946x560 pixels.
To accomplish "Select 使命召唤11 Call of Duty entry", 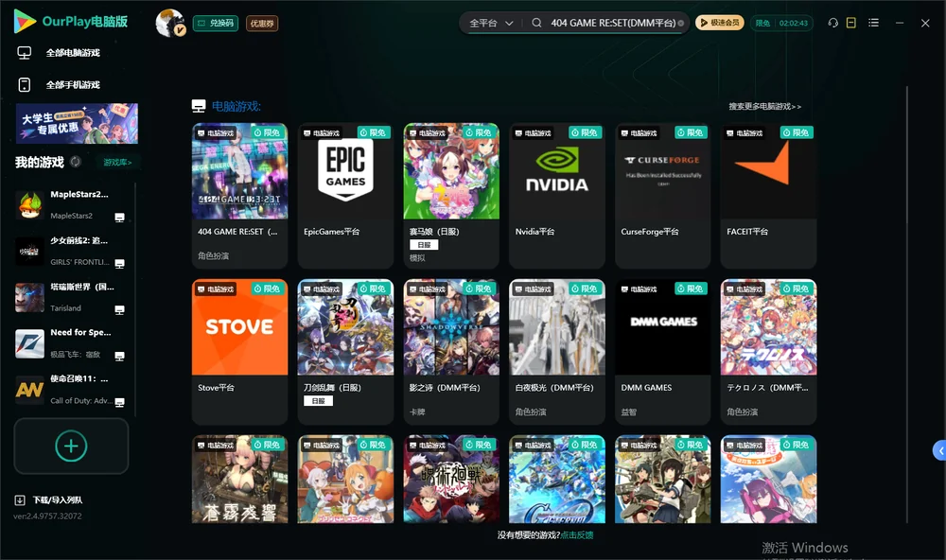I will click(x=70, y=390).
